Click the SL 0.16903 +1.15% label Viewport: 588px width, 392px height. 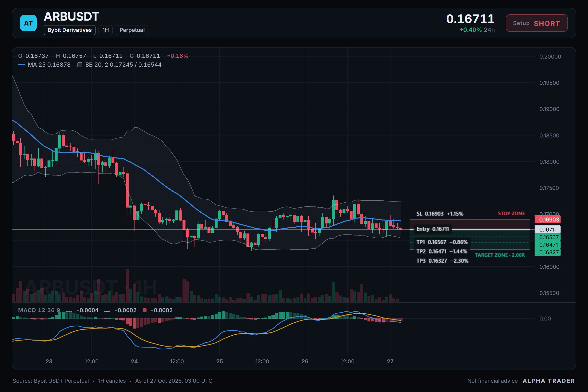coord(440,214)
